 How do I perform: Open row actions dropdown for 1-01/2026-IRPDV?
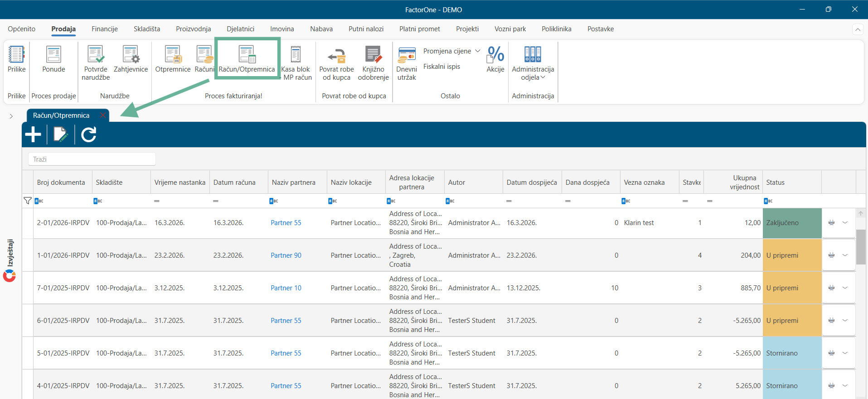845,255
